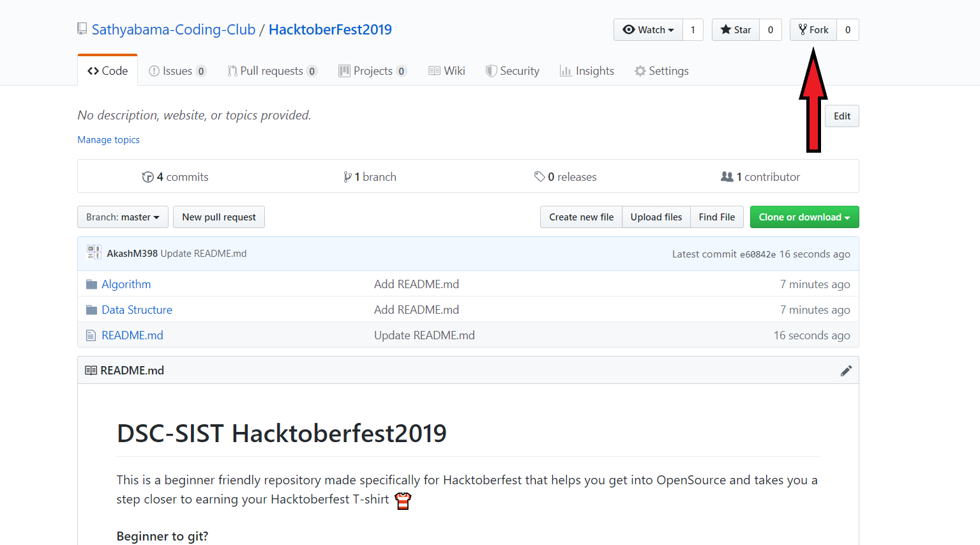980x545 pixels.
Task: Click the people icon beside contributor
Action: point(727,177)
